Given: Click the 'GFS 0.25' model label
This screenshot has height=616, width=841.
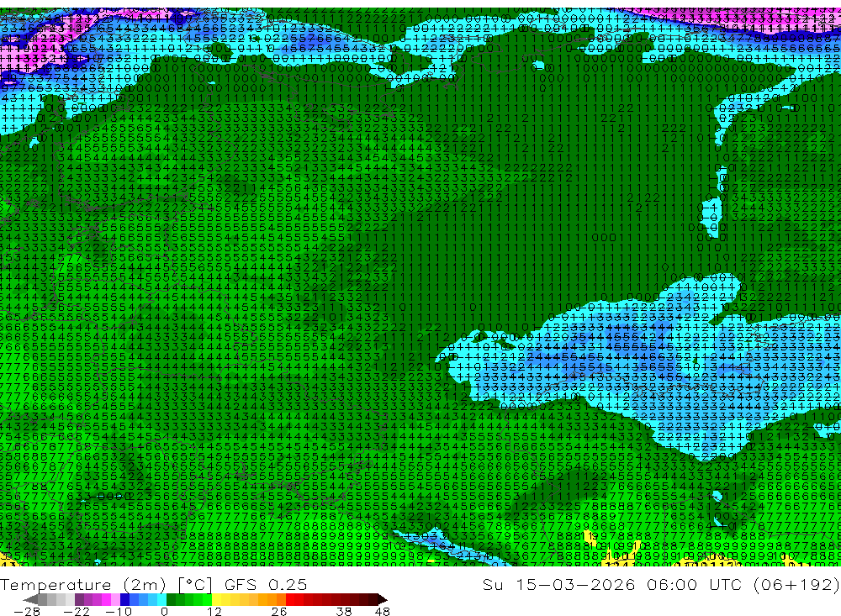Looking at the screenshot, I should (266, 585).
